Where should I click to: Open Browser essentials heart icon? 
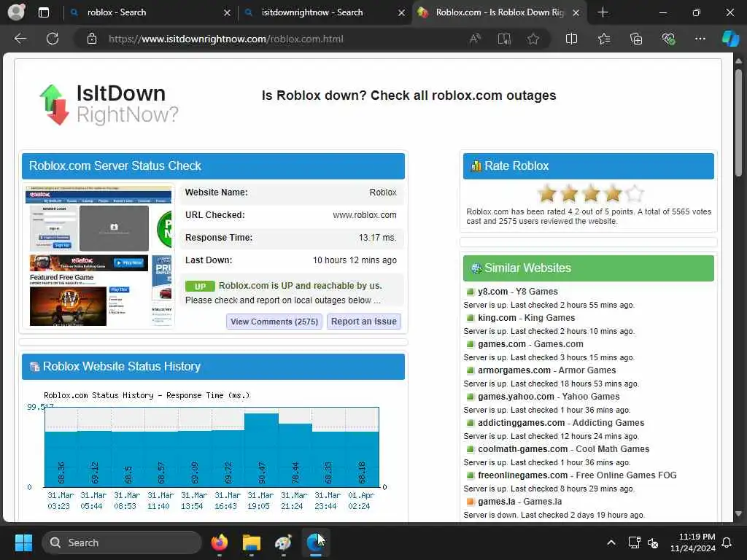click(668, 39)
